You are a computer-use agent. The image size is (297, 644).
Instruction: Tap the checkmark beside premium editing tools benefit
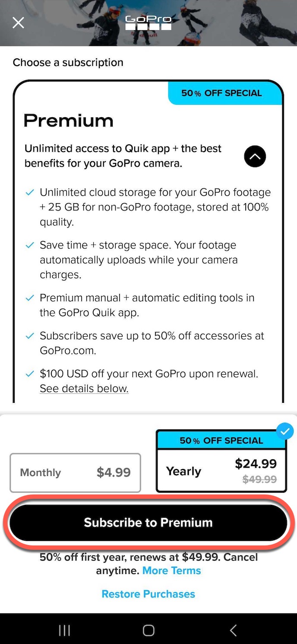29,297
